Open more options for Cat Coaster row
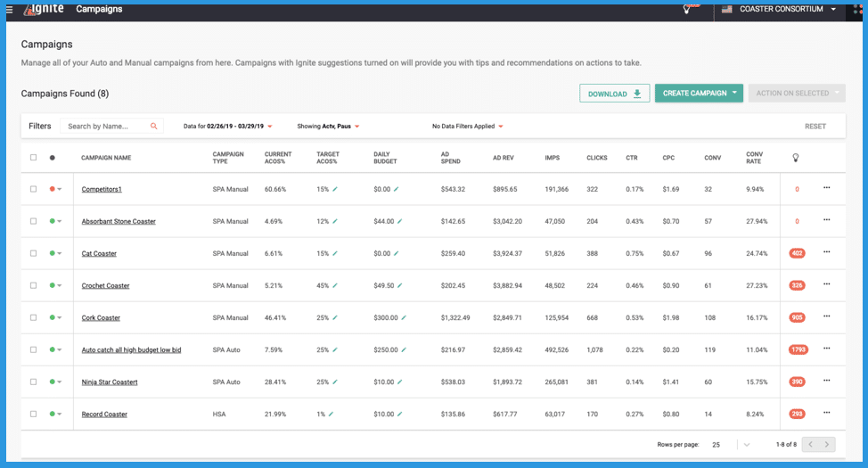Viewport: 868px width, 468px height. click(x=826, y=252)
